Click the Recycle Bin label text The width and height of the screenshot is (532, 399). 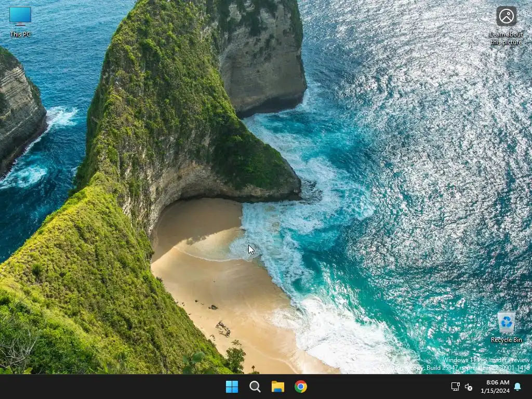[x=506, y=340]
